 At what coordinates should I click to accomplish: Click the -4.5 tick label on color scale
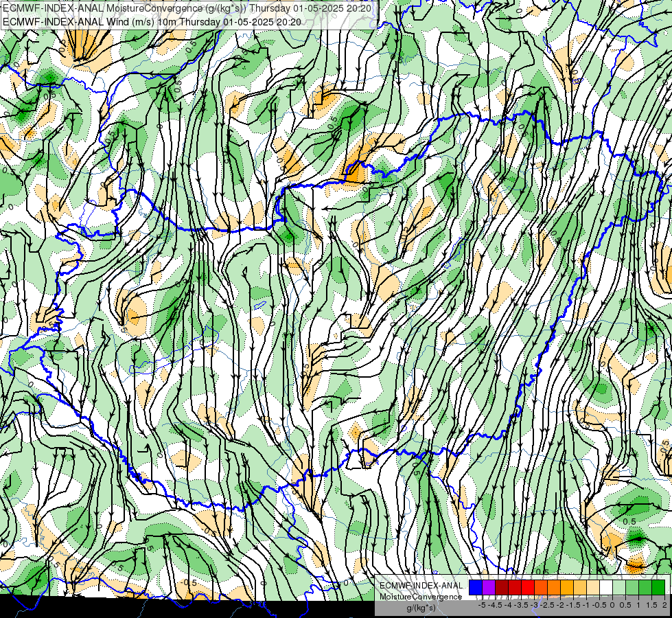pos(495,605)
